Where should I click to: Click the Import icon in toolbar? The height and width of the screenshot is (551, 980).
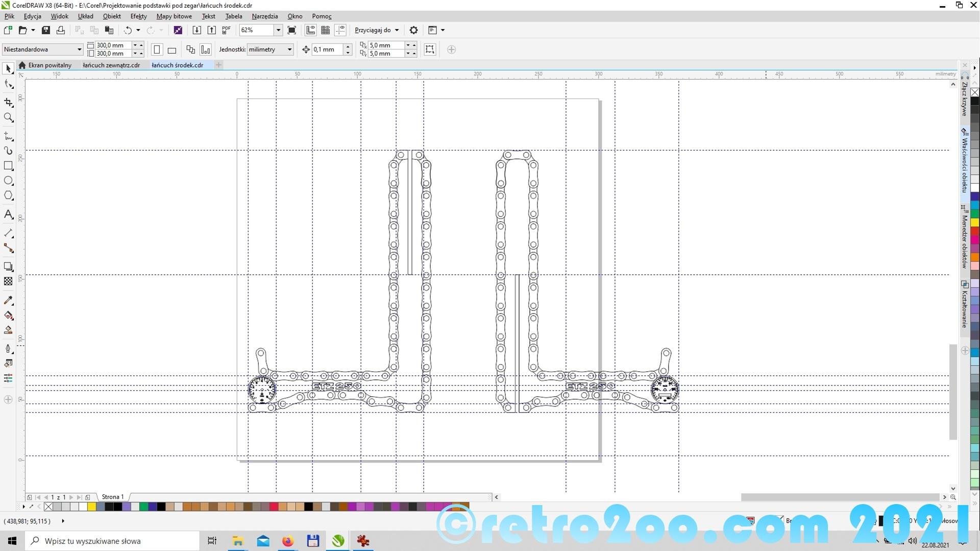pyautogui.click(x=197, y=30)
